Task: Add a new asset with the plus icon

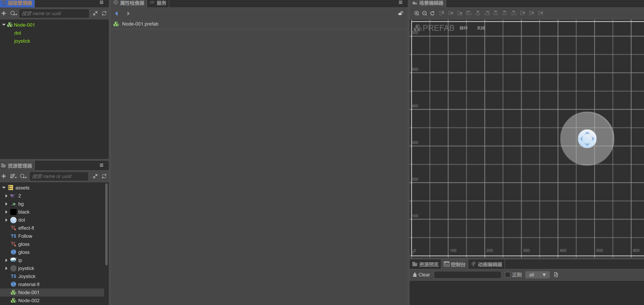Action: coord(4,176)
